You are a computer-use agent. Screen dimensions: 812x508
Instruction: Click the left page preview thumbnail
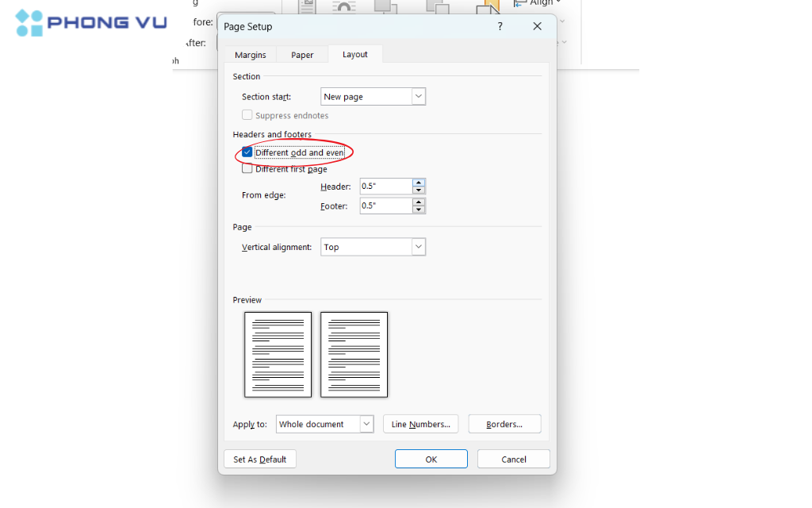278,354
